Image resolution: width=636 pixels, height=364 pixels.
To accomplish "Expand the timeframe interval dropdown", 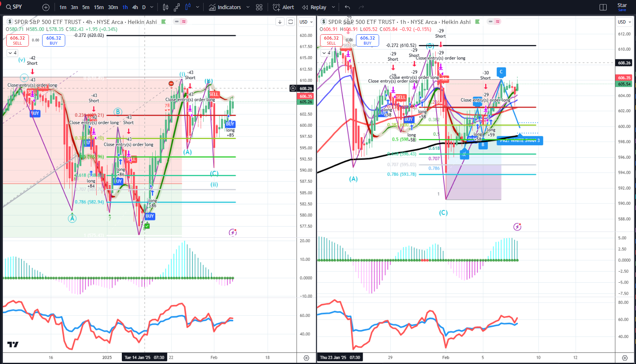I will [152, 7].
